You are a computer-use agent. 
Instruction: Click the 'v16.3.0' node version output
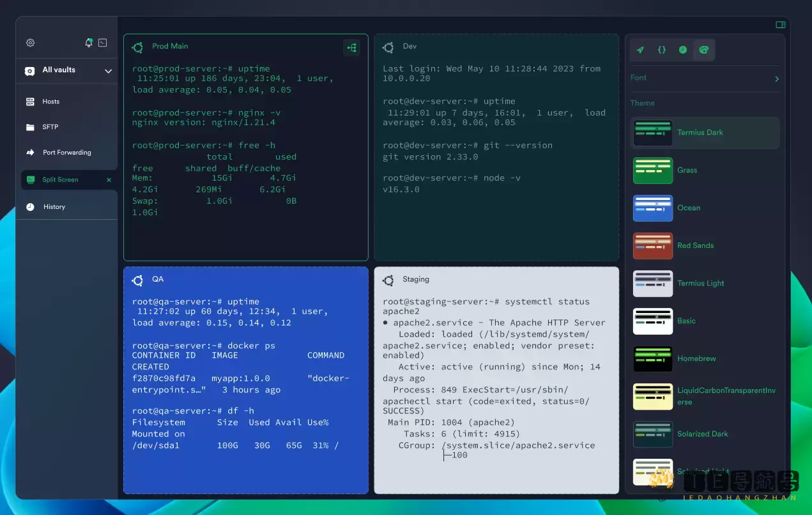[x=401, y=190]
